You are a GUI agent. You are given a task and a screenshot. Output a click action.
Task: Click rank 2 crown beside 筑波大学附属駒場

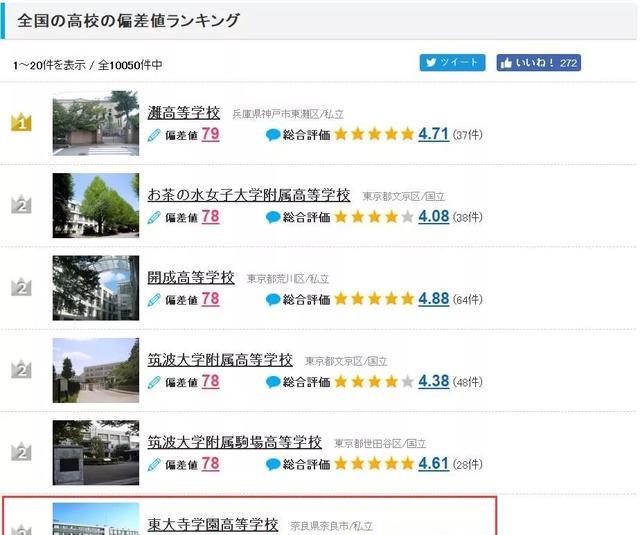tap(21, 452)
